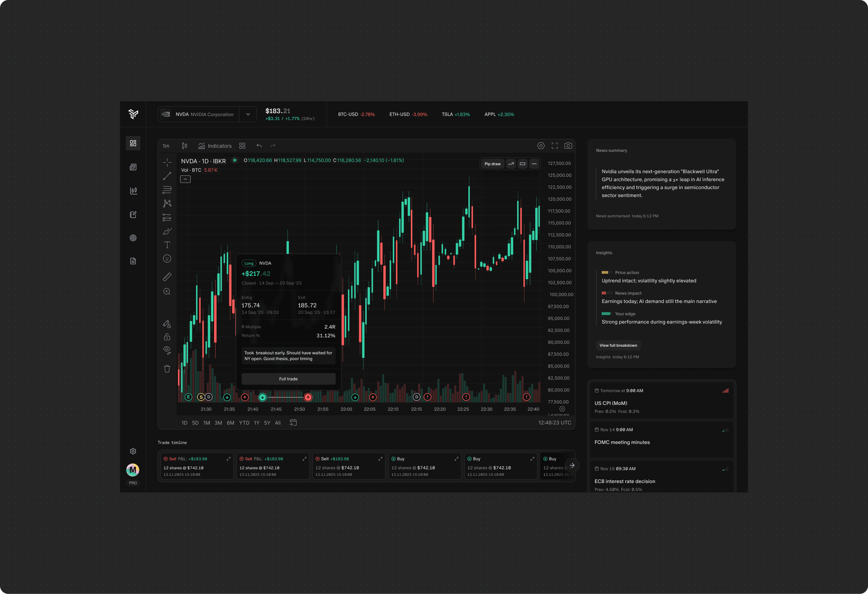
Task: Toggle the rectangle pip draw shape
Action: (x=523, y=164)
